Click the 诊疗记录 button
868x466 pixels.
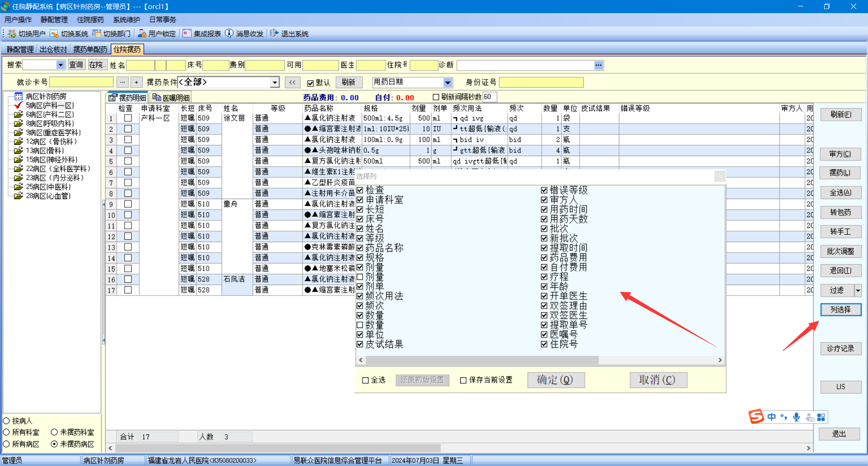point(840,348)
